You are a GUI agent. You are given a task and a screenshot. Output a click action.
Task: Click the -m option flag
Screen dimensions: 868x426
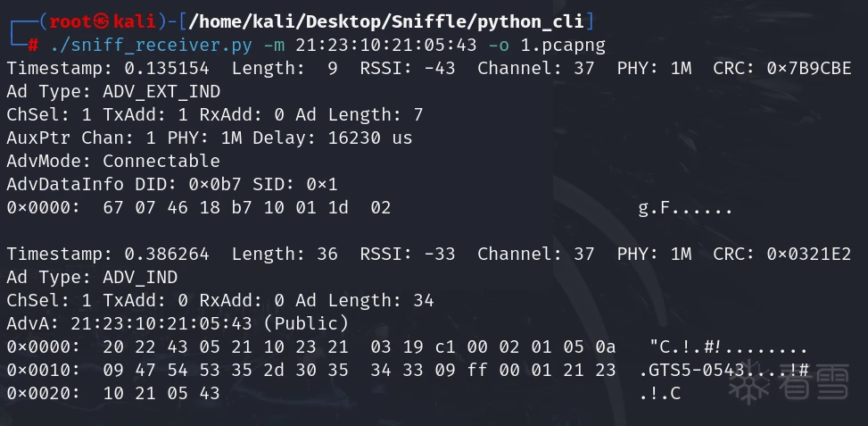274,46
